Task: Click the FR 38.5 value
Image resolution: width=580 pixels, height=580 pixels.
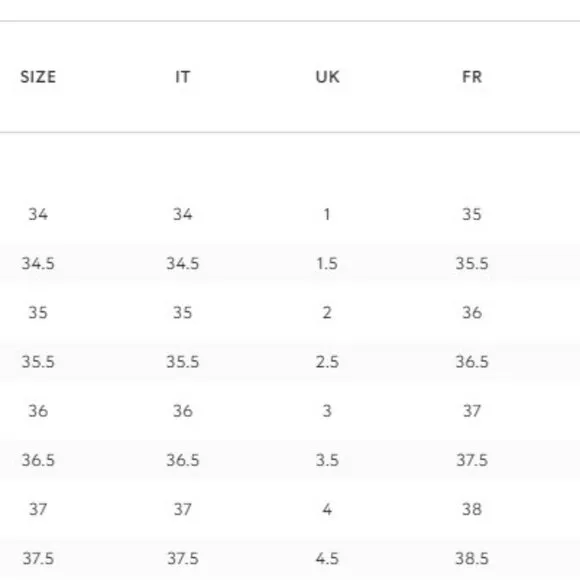Action: click(x=472, y=559)
